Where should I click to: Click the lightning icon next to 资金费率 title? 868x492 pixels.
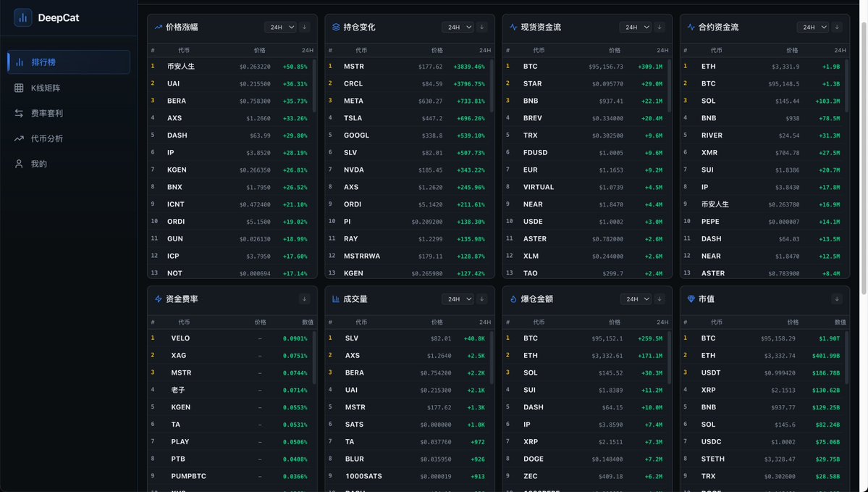pos(159,299)
